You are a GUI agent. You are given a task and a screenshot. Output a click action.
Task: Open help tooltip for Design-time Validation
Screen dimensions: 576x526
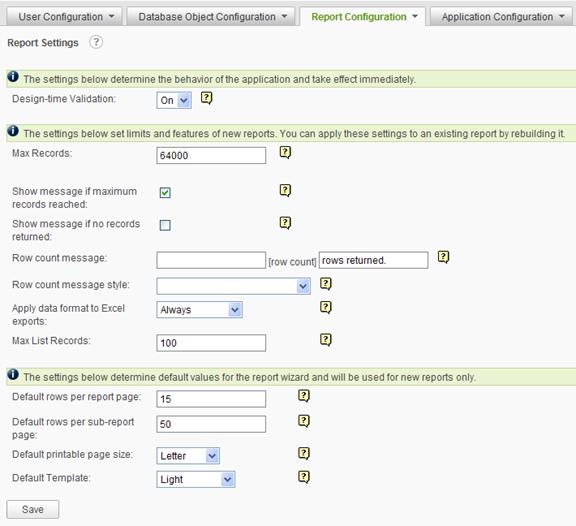tap(206, 98)
